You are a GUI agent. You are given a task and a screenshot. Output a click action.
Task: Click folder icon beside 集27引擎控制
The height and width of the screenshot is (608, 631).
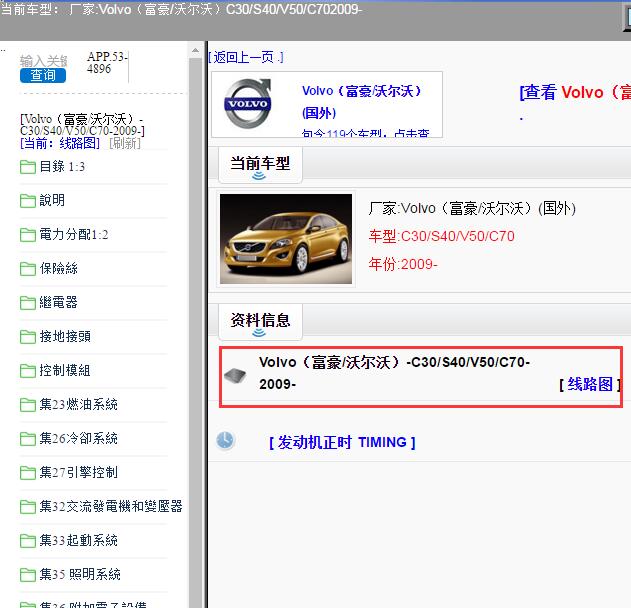pyautogui.click(x=28, y=472)
